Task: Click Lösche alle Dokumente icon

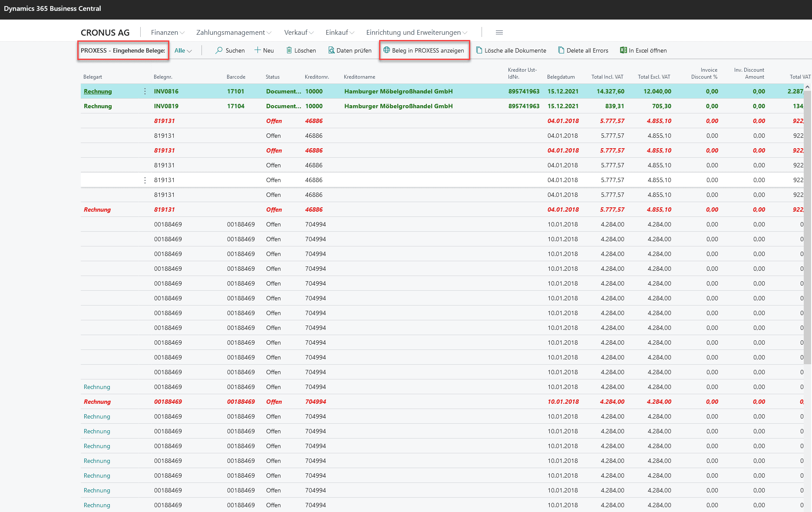Action: [479, 50]
